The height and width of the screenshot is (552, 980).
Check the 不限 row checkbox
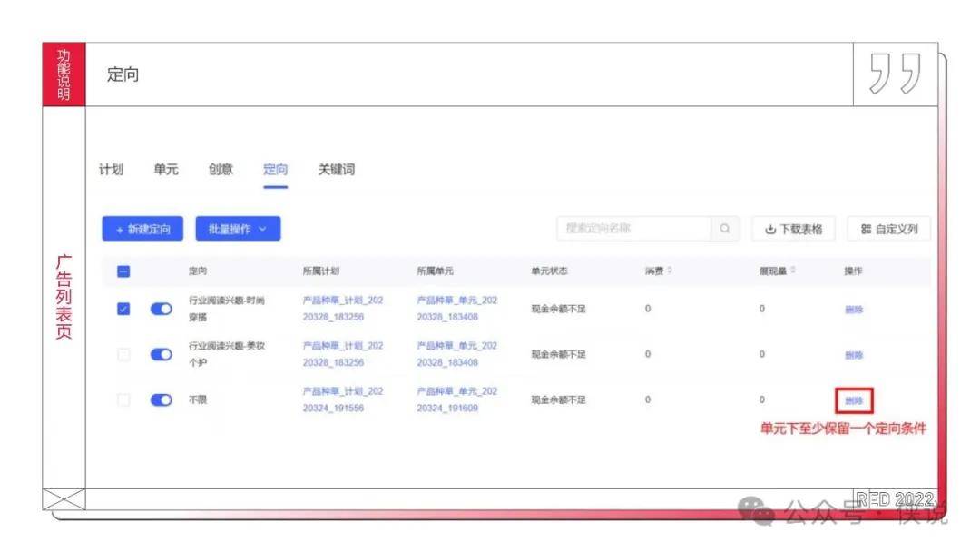pos(123,399)
